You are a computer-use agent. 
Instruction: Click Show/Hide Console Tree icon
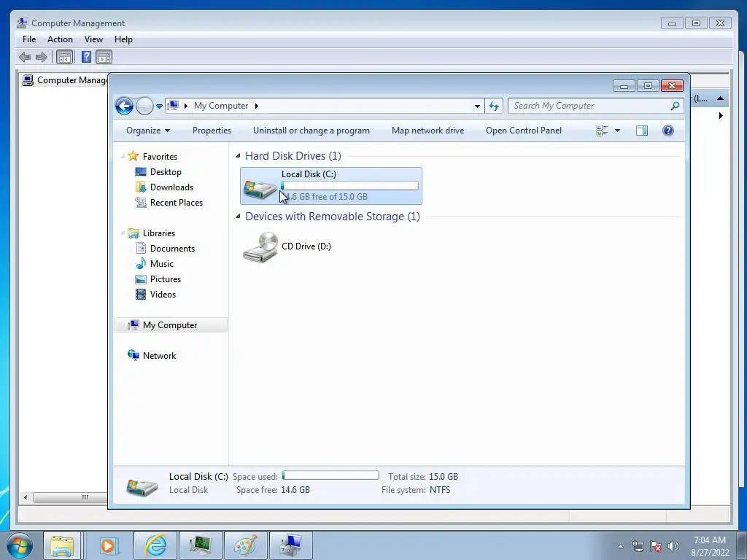point(64,57)
